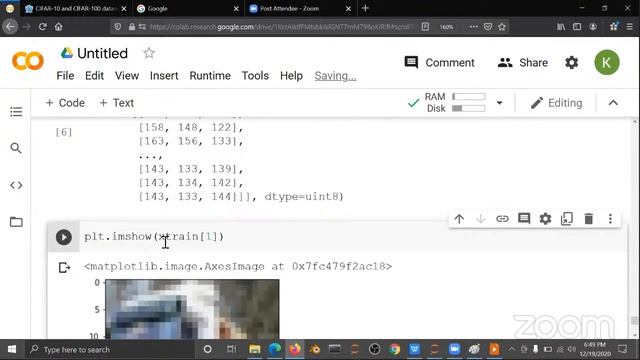Switch to the Post Attendee - Zoom tab
The image size is (640, 360).
pyautogui.click(x=300, y=9)
